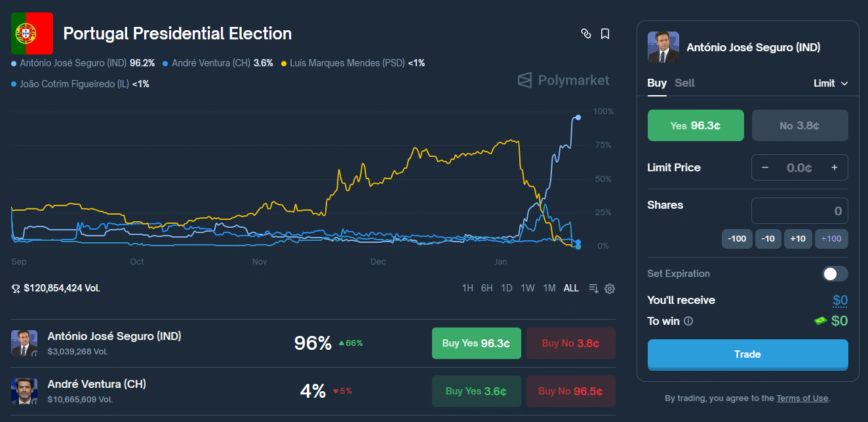Switch to the Sell tab
Viewport: 868px width, 422px height.
pos(684,83)
